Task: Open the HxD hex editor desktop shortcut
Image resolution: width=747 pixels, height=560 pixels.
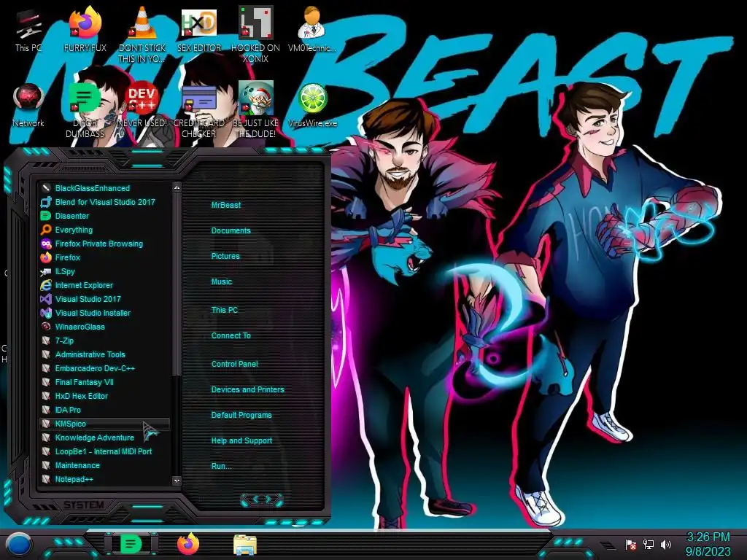Action: pos(199,30)
